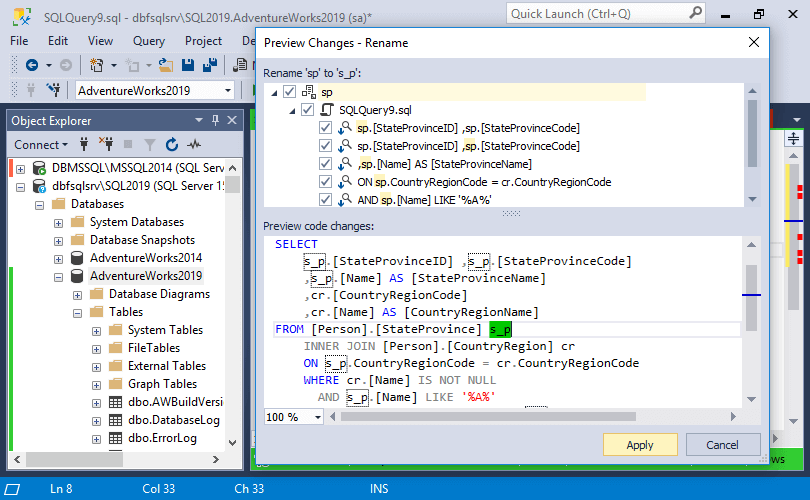The height and width of the screenshot is (500, 810).
Task: Click the SQLQuery9.sql script file icon
Action: tap(326, 110)
